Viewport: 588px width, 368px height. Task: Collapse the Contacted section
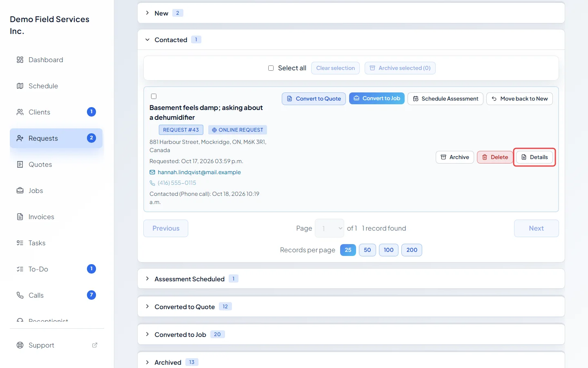[351, 40]
